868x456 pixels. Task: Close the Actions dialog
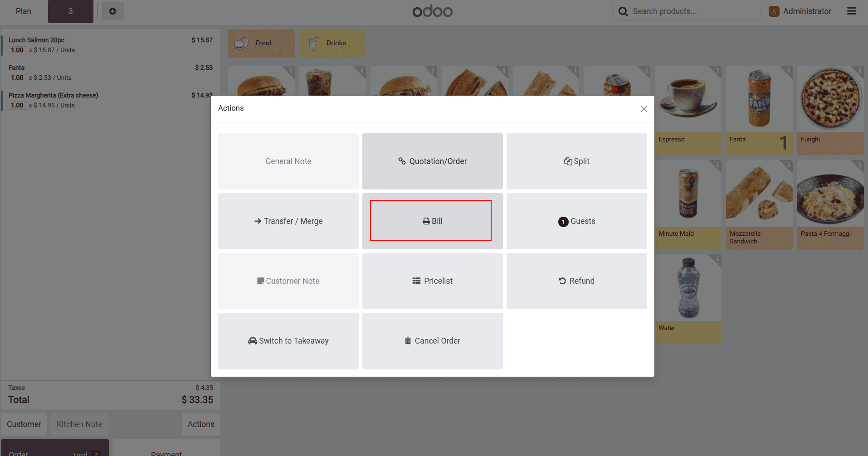point(644,109)
